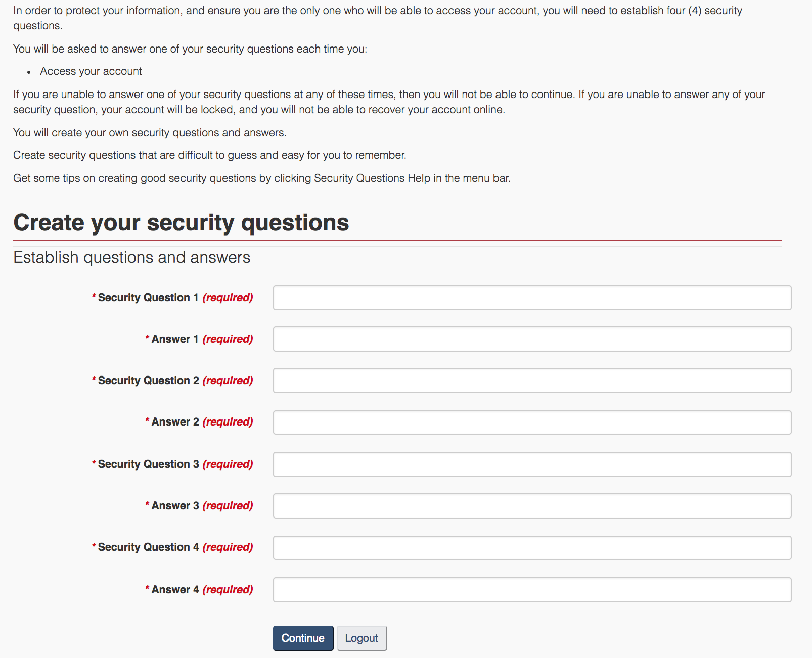Click the Logout button

[362, 638]
